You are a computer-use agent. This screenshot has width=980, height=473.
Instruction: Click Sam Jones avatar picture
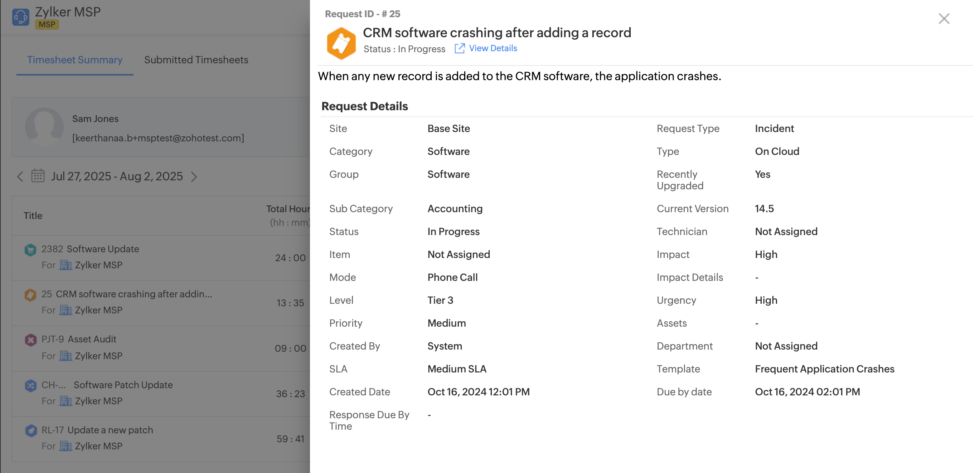click(44, 127)
